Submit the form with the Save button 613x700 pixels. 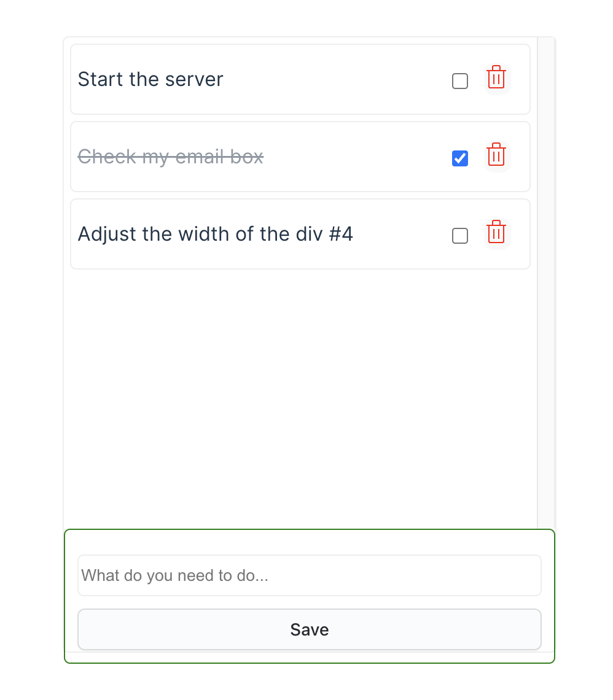310,629
